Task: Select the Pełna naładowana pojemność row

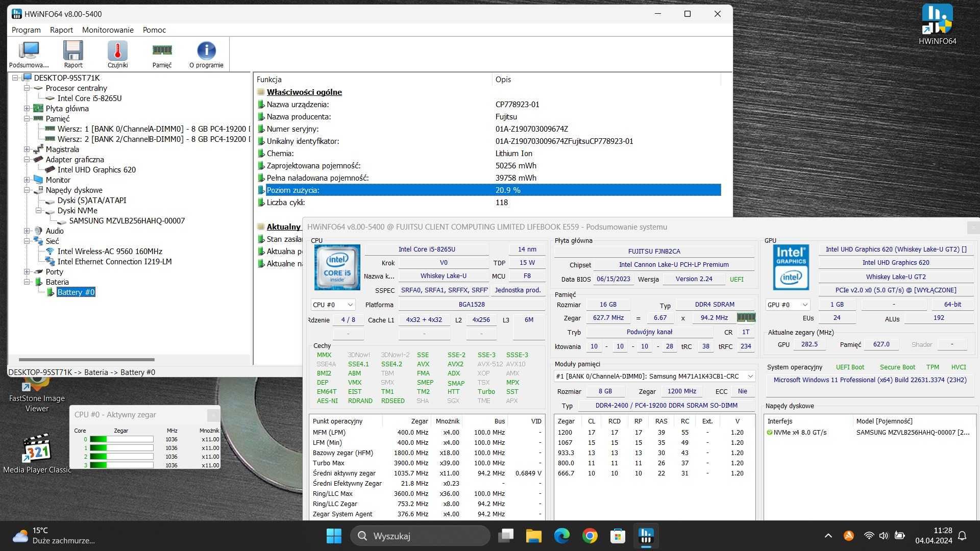Action: [x=488, y=178]
